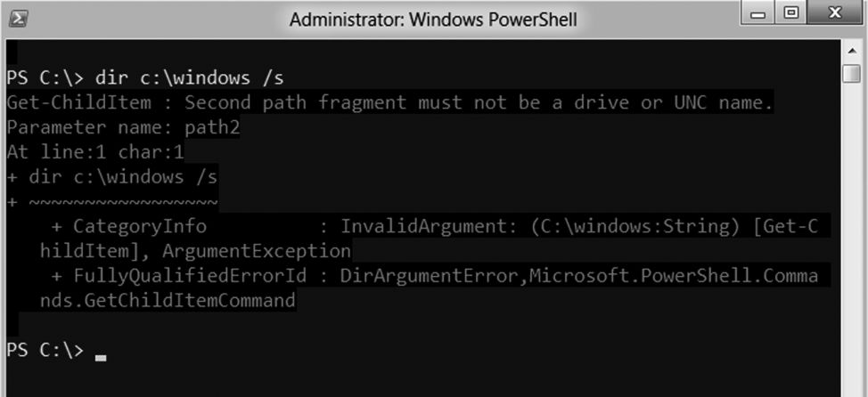
Task: Click the "At line:1 char:1" text
Action: click(x=95, y=152)
